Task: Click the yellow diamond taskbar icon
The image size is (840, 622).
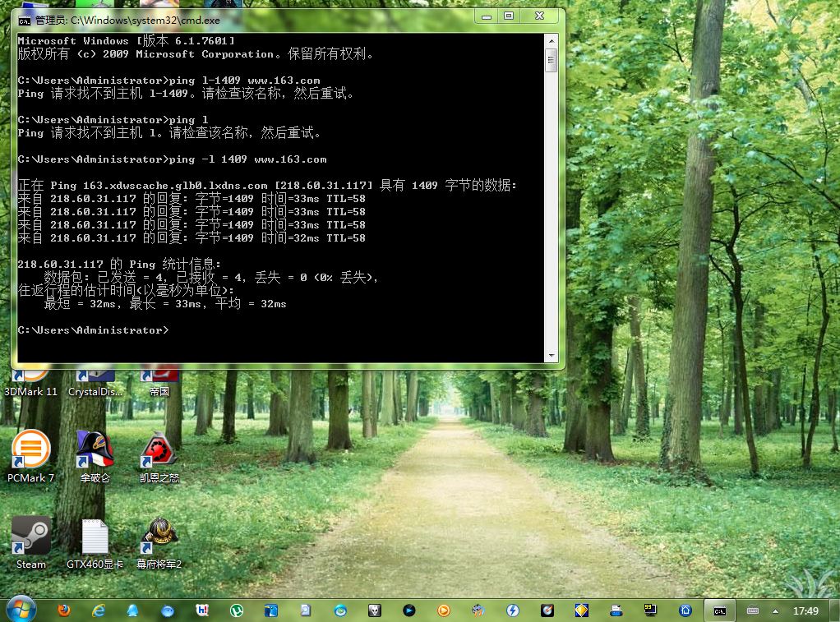Action: coord(582,610)
